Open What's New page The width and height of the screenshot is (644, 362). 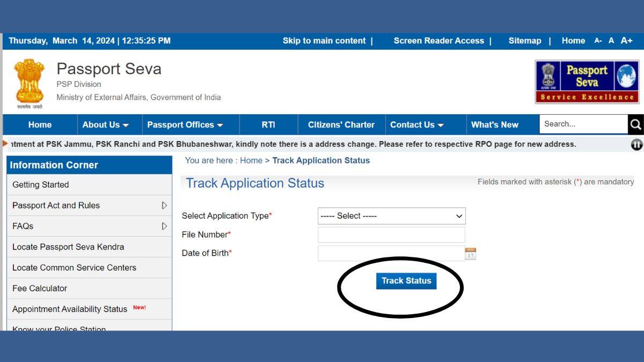click(x=495, y=124)
